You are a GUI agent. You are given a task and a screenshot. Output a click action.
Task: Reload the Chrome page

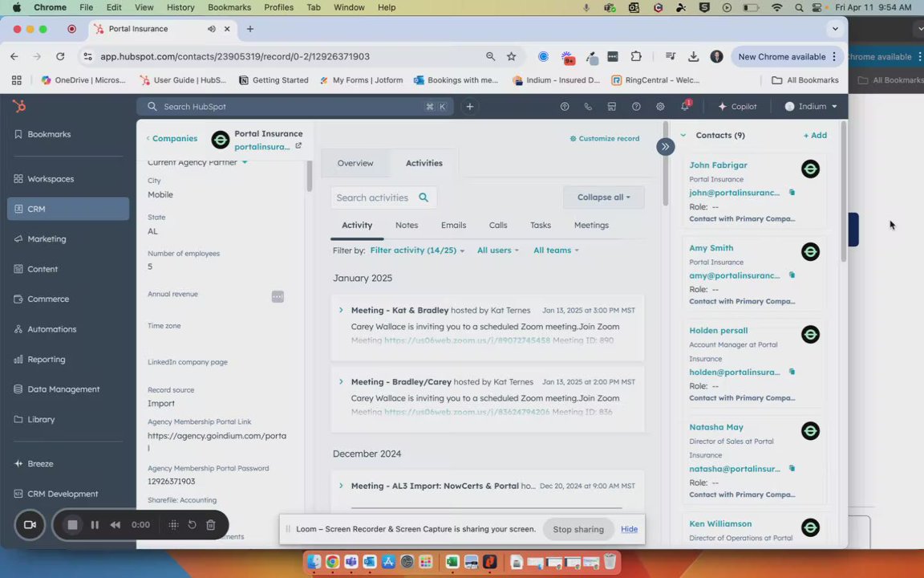click(60, 57)
